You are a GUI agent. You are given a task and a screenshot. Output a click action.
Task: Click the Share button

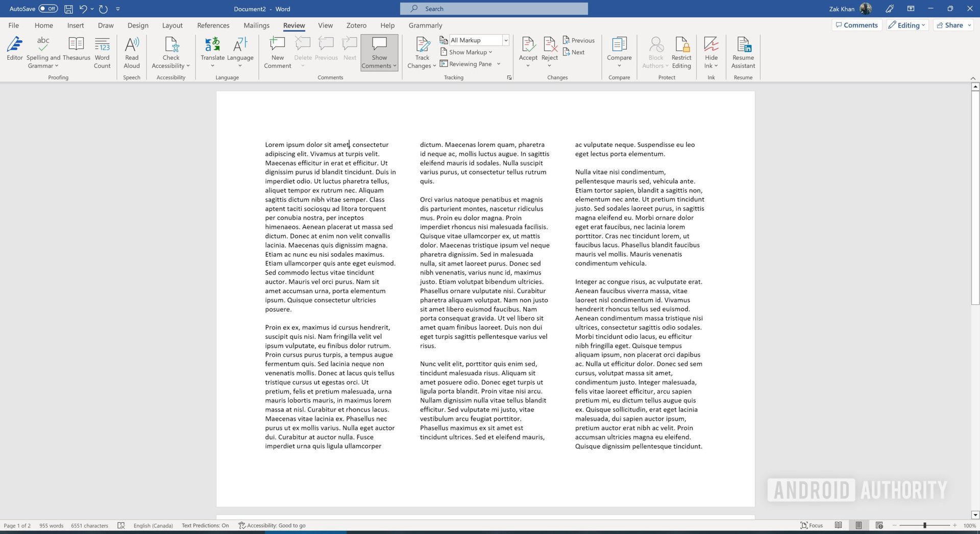953,25
